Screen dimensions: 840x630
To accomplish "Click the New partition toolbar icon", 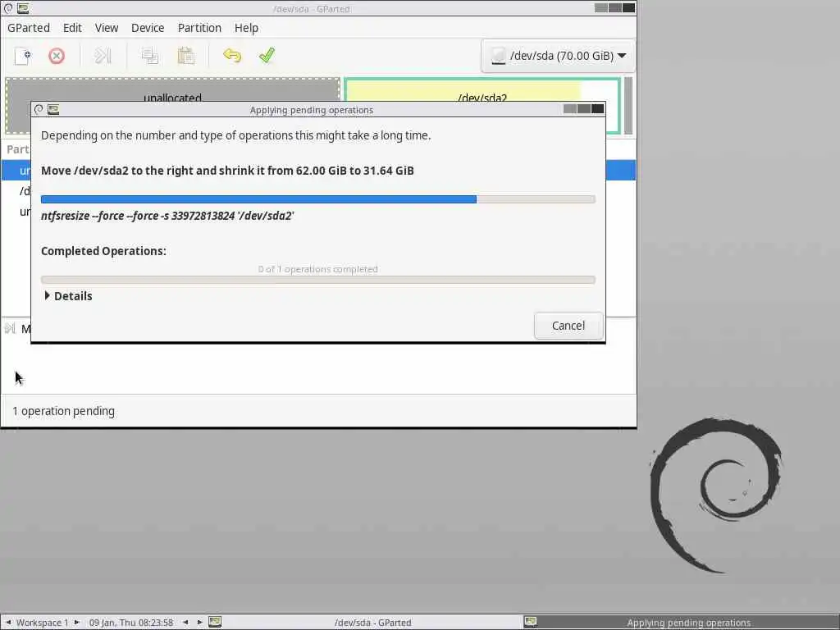I will (22, 56).
